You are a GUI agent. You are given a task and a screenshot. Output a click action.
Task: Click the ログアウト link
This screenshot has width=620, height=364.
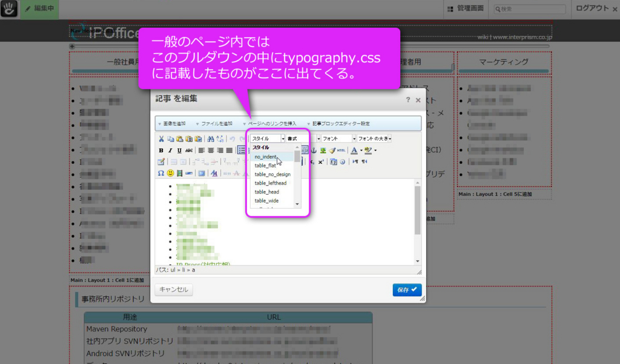pyautogui.click(x=592, y=8)
